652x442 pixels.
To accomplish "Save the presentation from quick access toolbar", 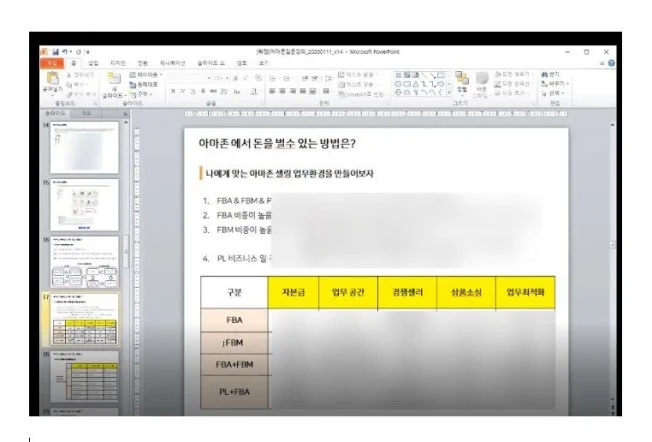I will point(55,52).
